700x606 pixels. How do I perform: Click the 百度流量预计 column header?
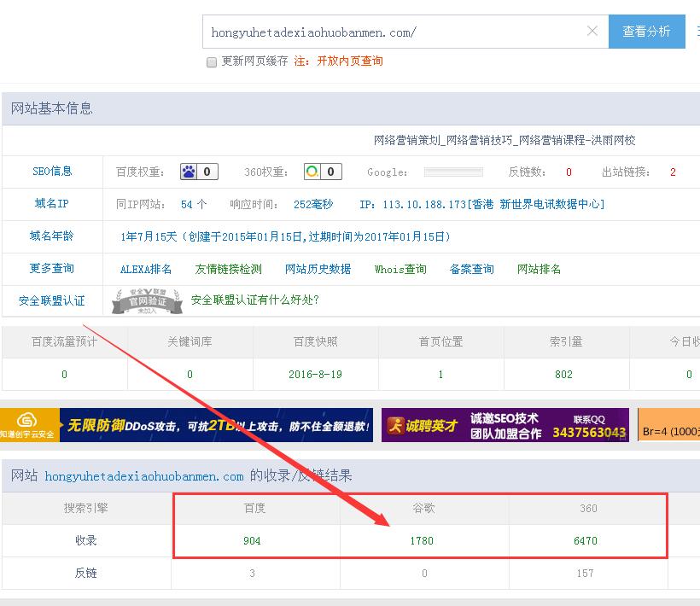tap(64, 341)
